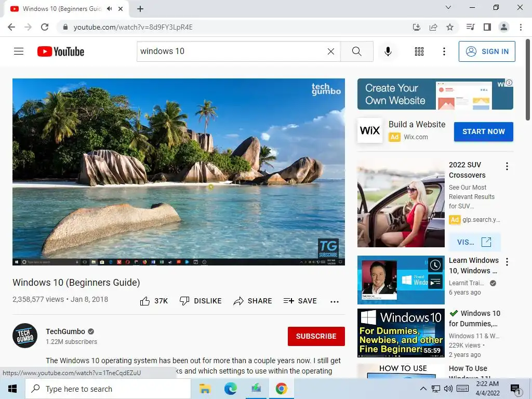Open YouTube settings three-dot menu
This screenshot has height=399, width=532.
click(x=444, y=51)
